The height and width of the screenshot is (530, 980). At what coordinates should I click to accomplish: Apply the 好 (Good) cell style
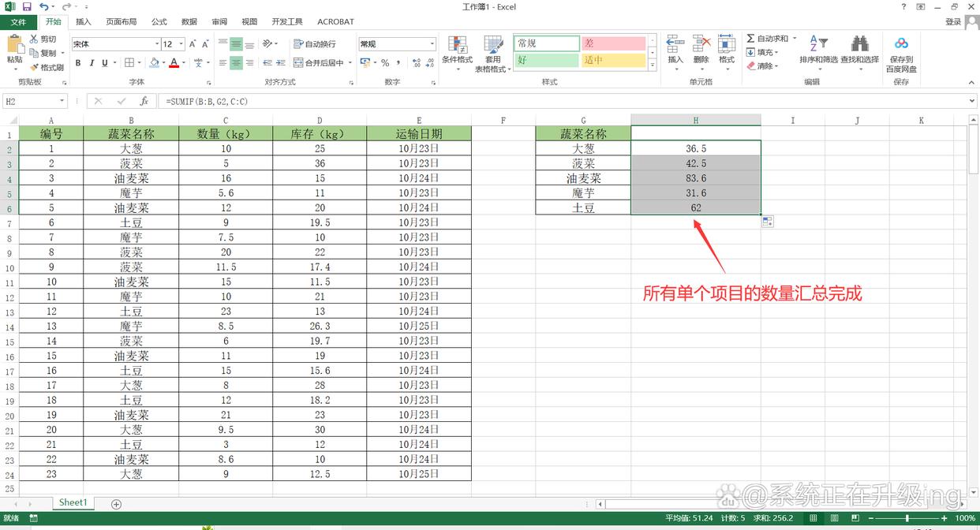(x=546, y=60)
